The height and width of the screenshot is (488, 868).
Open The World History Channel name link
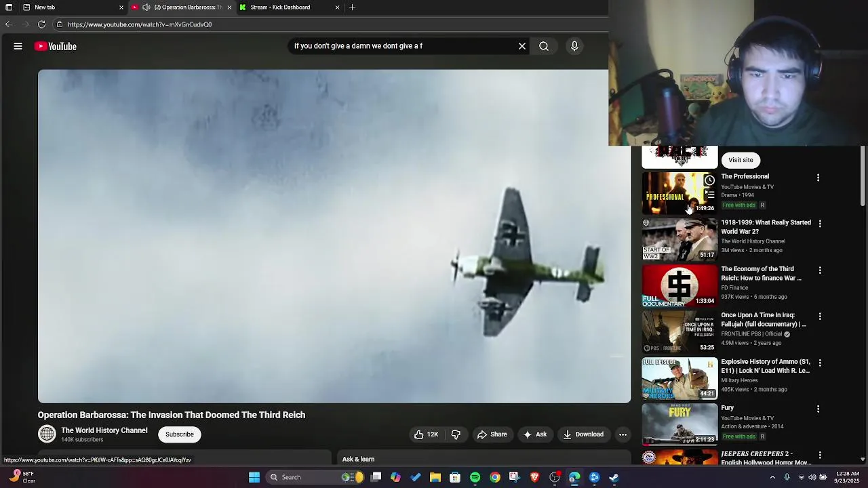104,430
